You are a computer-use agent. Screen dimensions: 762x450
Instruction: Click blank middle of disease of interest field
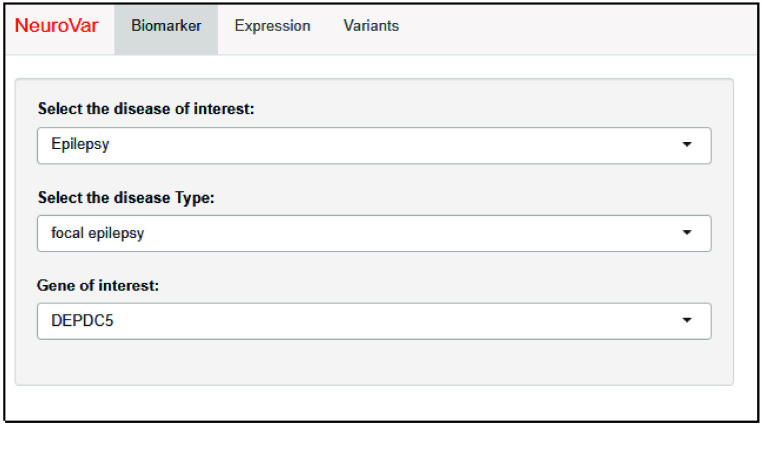point(400,145)
